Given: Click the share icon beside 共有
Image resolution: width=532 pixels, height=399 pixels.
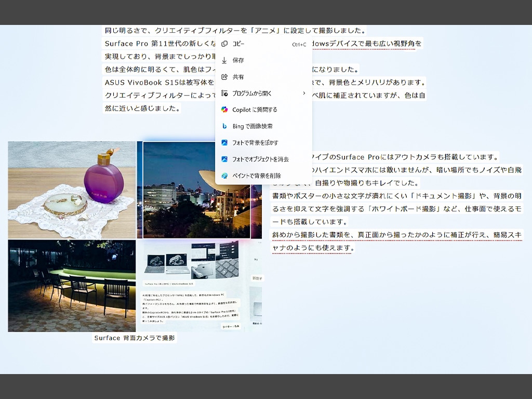Looking at the screenshot, I should tap(224, 77).
